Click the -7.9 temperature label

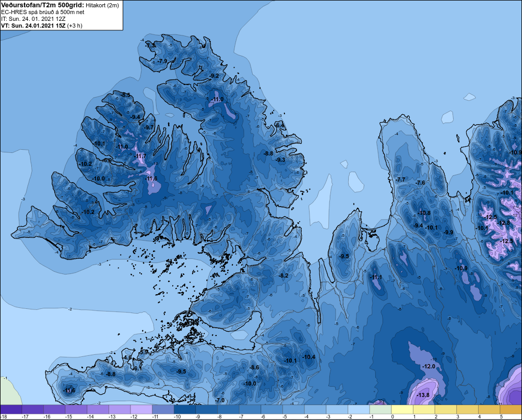pos(162,61)
